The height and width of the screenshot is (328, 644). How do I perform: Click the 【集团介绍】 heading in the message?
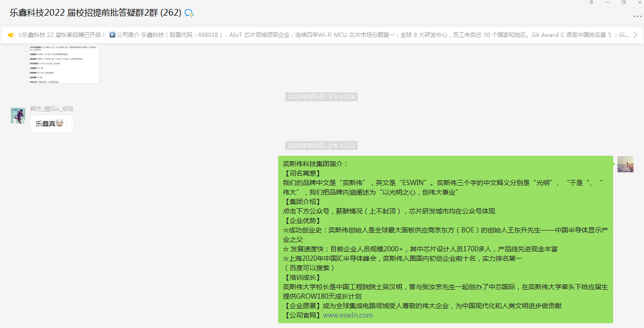(302, 202)
